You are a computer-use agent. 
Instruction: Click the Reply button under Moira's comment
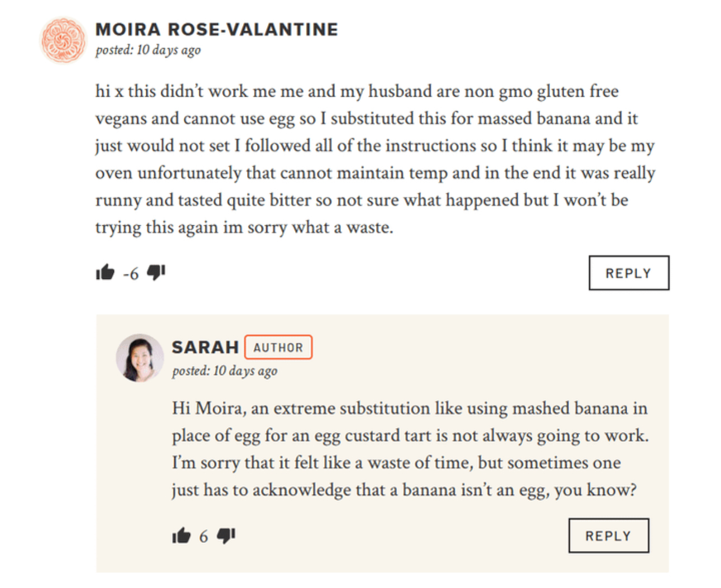click(628, 273)
